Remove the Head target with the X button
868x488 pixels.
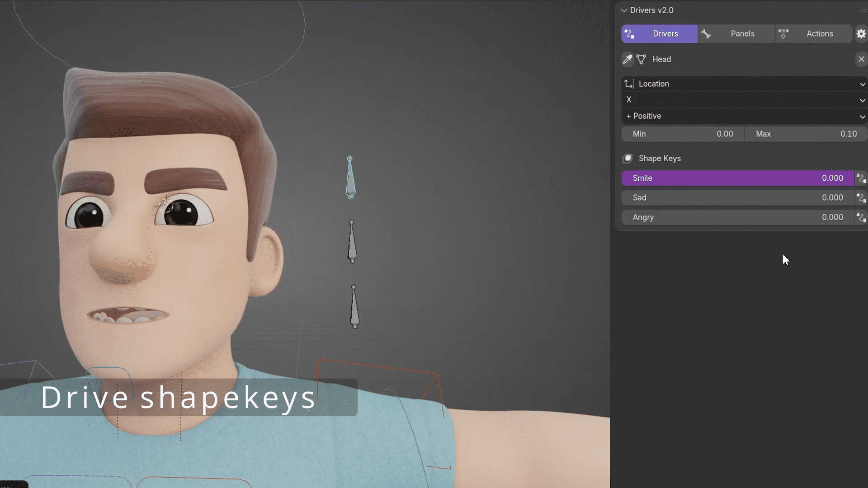(861, 59)
